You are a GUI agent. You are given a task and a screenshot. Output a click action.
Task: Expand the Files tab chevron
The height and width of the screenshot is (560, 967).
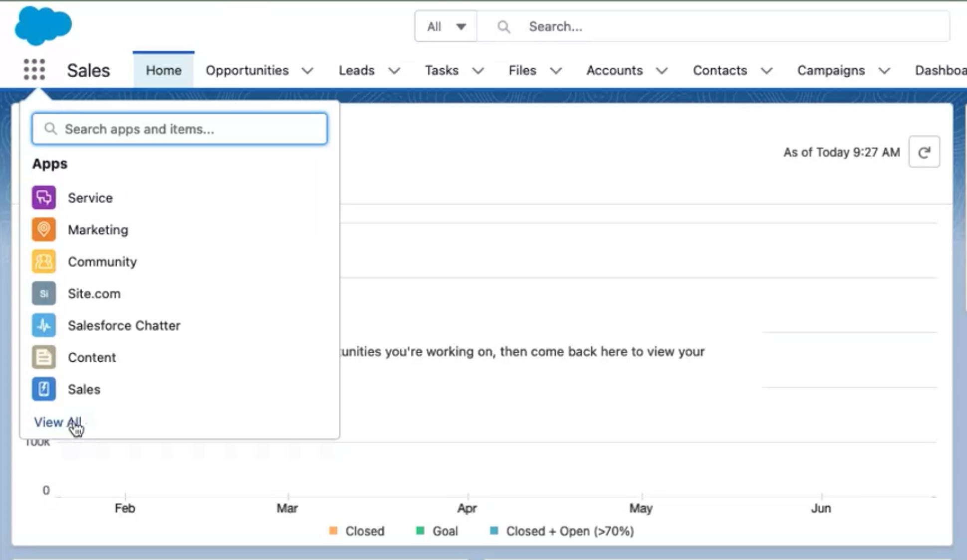[x=556, y=71]
